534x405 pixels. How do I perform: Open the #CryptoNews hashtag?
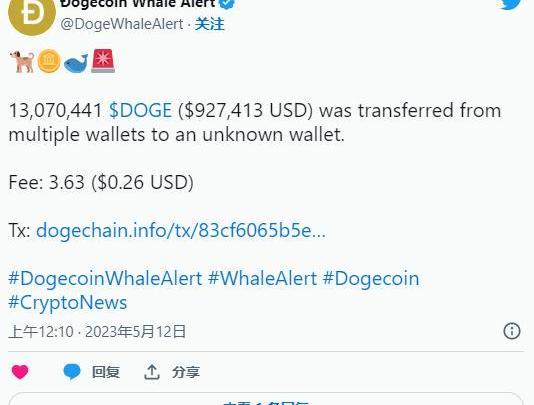tap(68, 302)
